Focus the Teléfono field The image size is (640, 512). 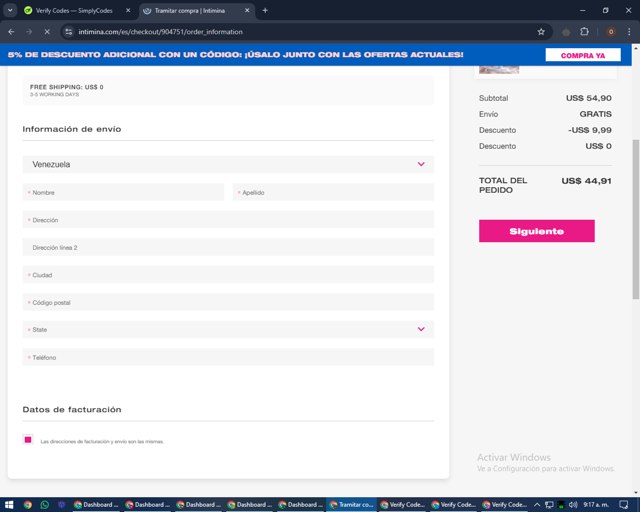[228, 357]
